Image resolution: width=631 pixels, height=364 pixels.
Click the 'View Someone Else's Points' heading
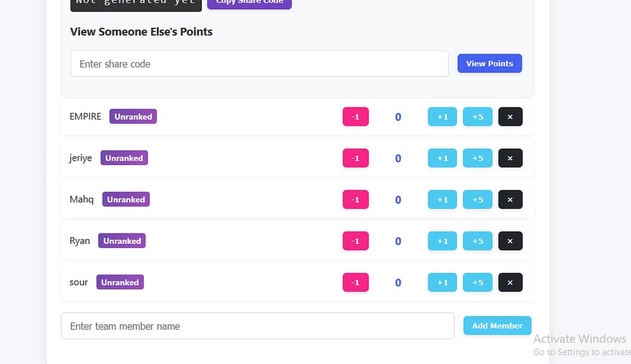141,32
